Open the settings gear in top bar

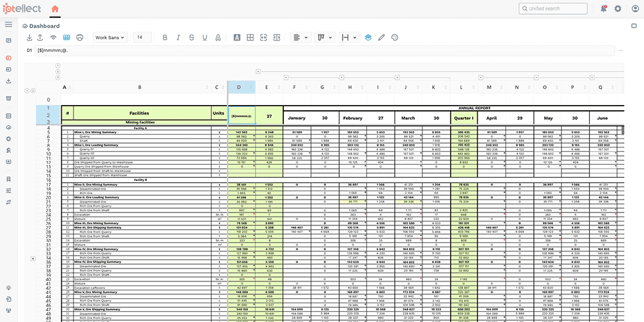click(618, 8)
